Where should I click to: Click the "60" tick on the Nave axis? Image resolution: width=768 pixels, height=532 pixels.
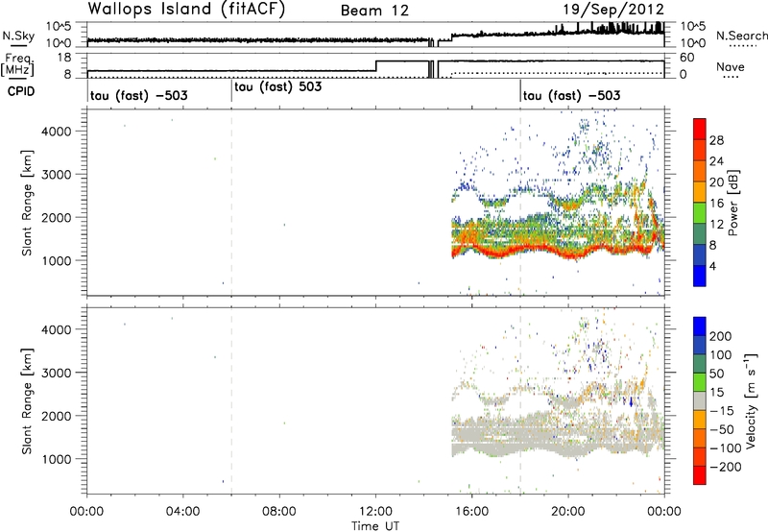coord(686,58)
